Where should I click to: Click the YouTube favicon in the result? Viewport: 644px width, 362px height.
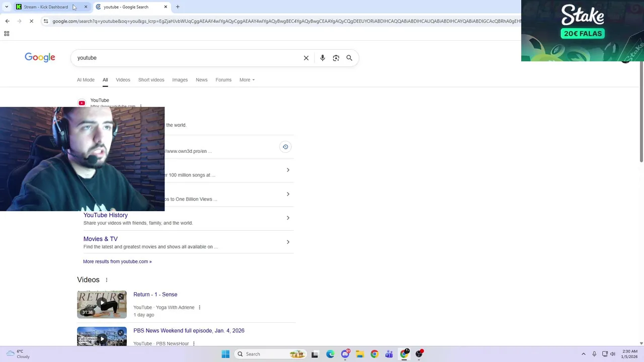pos(82,103)
